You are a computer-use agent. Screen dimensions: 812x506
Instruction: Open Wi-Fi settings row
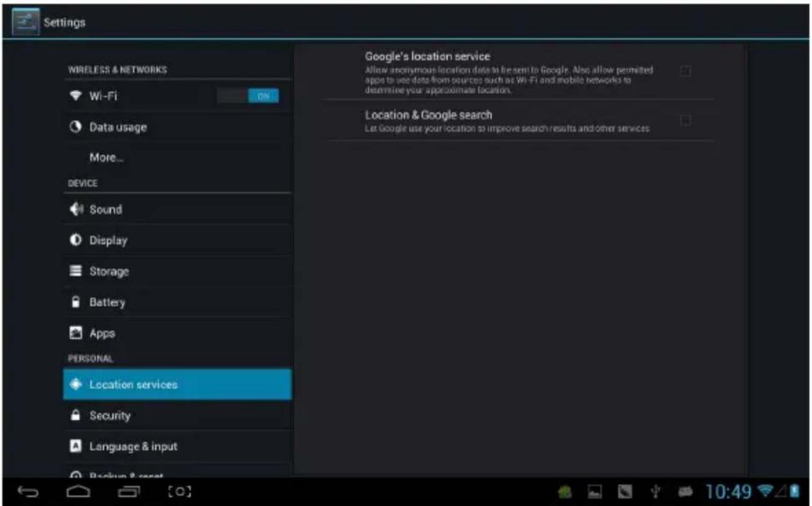pos(178,96)
